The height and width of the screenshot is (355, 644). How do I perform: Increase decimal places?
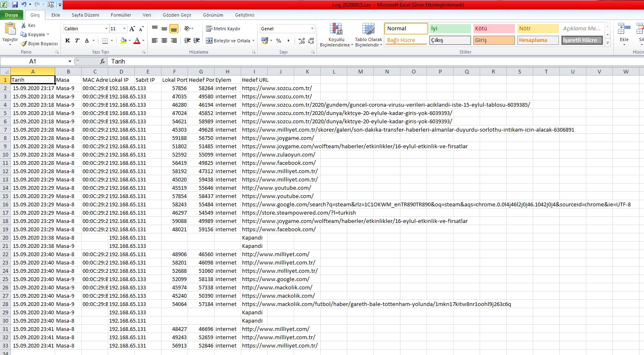(302, 41)
